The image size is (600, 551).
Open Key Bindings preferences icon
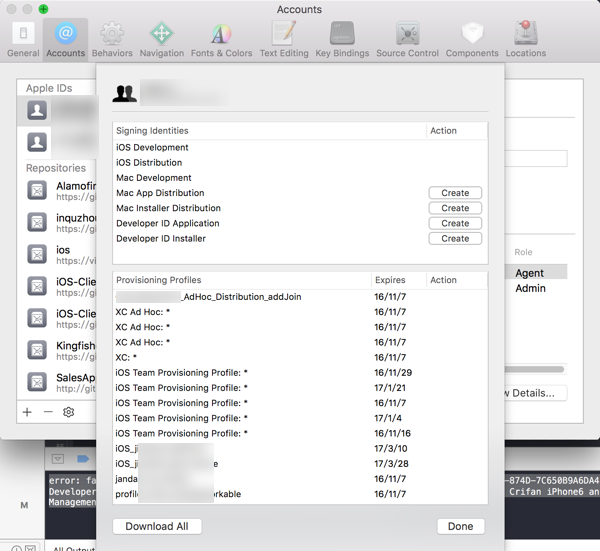tap(342, 39)
